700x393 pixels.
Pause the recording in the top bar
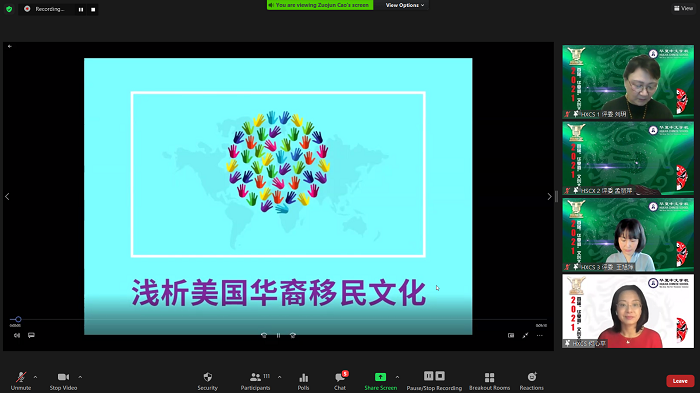pyautogui.click(x=81, y=9)
